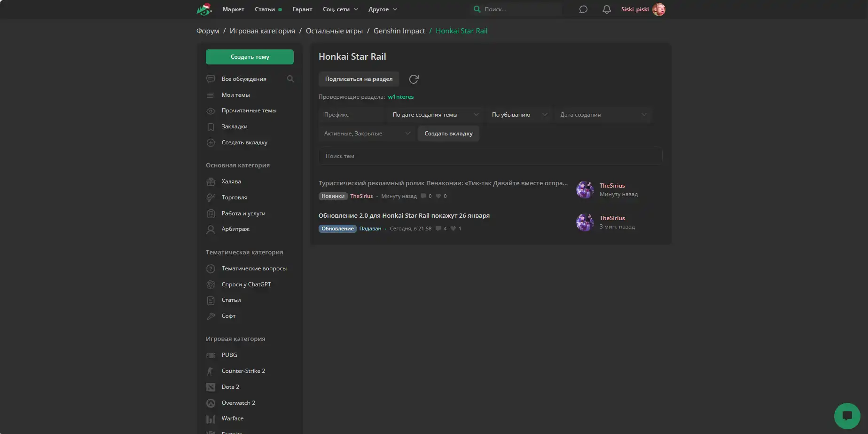Click the Обновление prefix tag
Viewport: 868px width, 434px height.
tap(337, 229)
